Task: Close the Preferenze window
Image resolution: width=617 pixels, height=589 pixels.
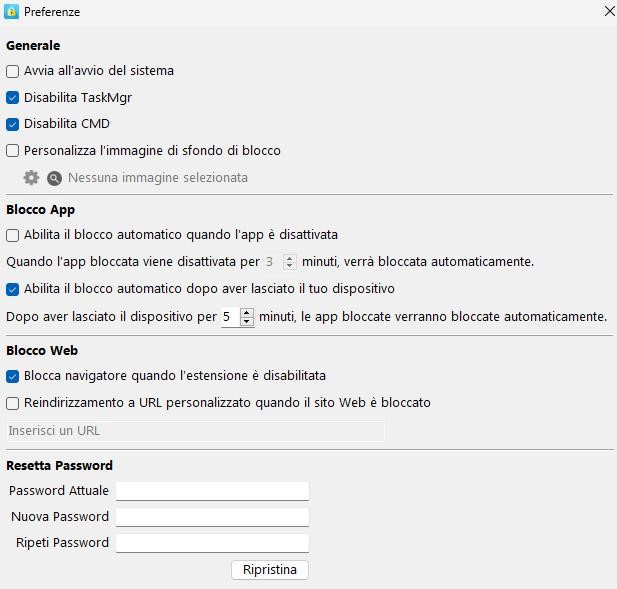Action: coord(609,12)
